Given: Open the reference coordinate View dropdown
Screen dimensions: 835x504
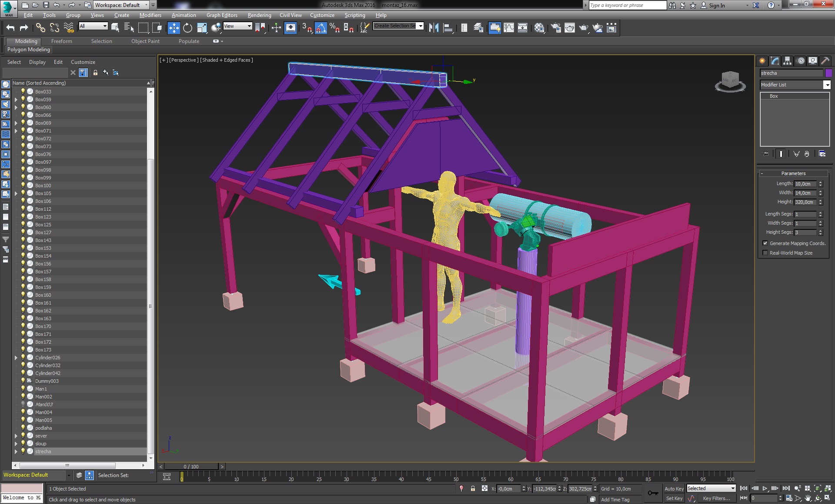Looking at the screenshot, I should 237,26.
